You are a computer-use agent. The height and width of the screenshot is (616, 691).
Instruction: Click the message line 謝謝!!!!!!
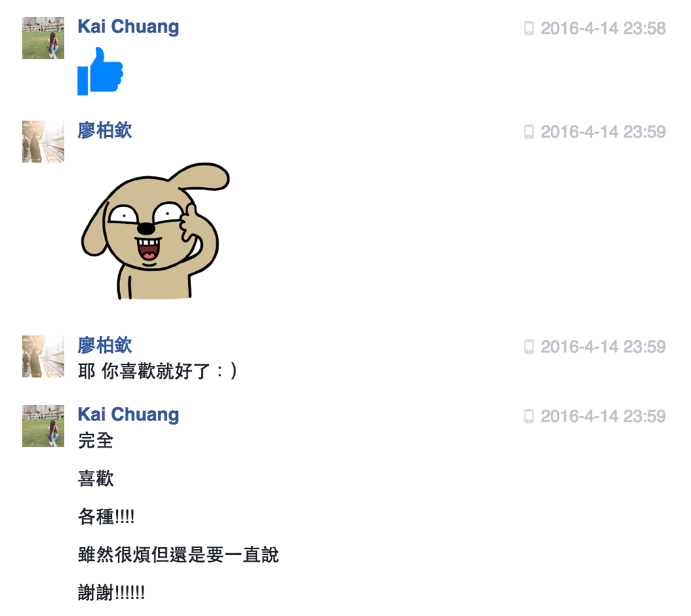tap(111, 592)
